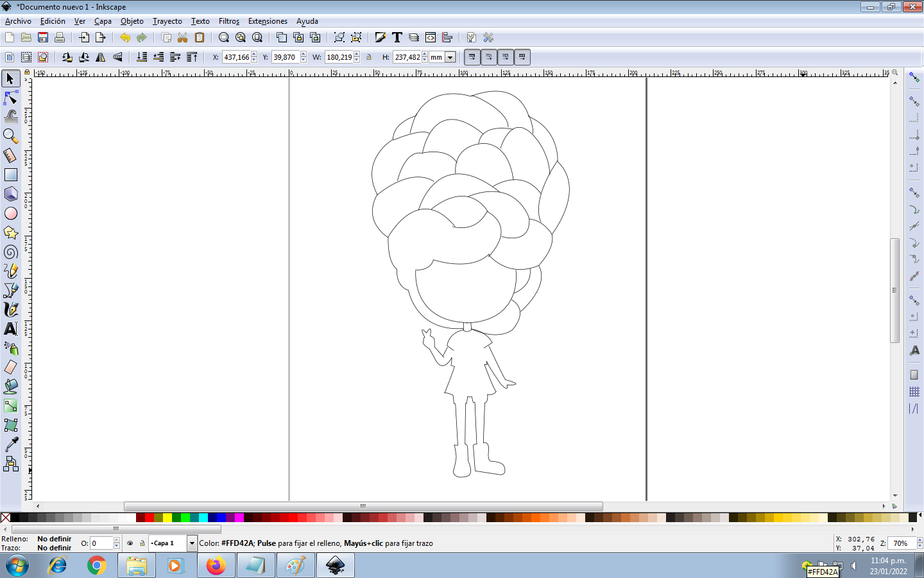924x578 pixels.
Task: Select the Rectangle tool
Action: [x=10, y=175]
